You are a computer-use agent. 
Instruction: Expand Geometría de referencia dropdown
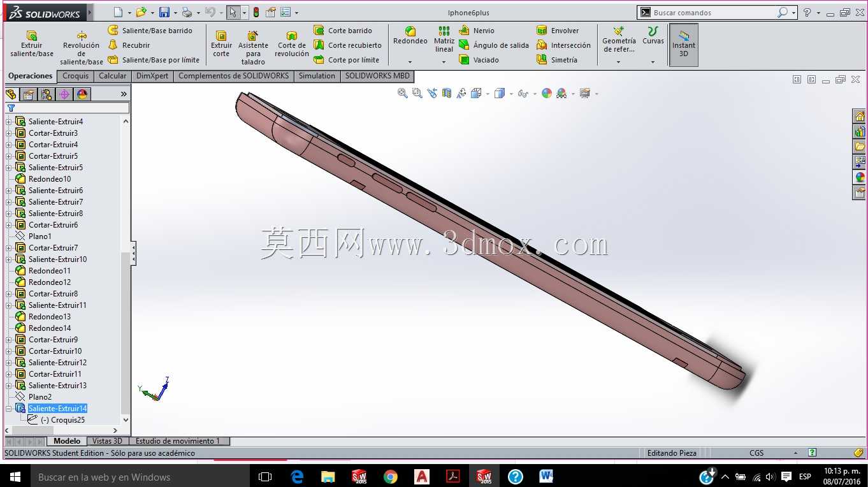618,62
